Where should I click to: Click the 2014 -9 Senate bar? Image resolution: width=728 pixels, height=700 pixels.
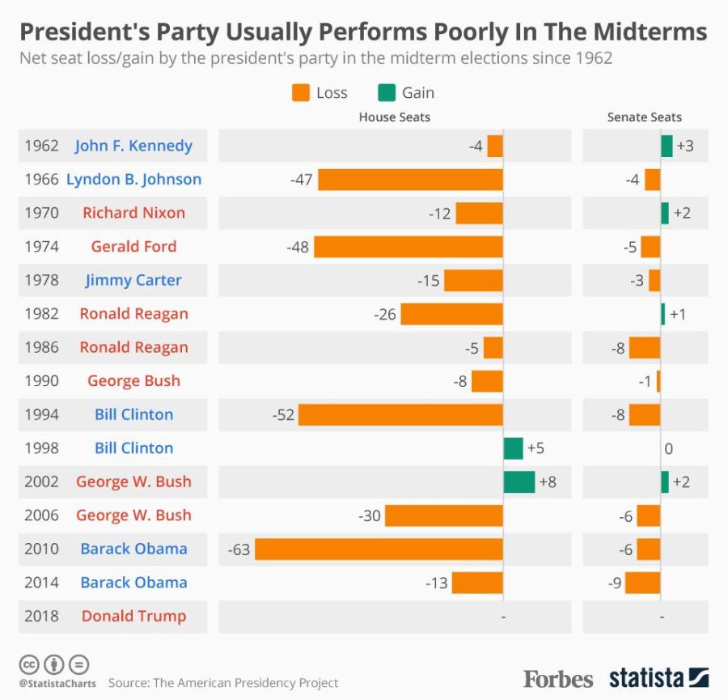tap(642, 583)
